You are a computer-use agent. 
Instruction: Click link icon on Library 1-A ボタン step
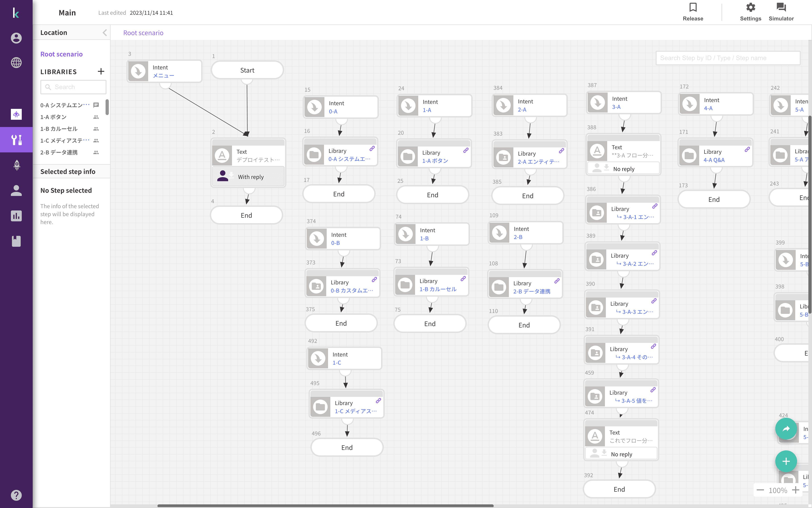pos(466,150)
